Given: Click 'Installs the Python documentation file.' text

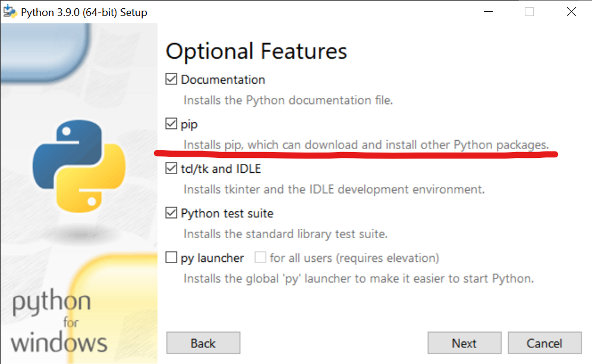Looking at the screenshot, I should pyautogui.click(x=288, y=100).
